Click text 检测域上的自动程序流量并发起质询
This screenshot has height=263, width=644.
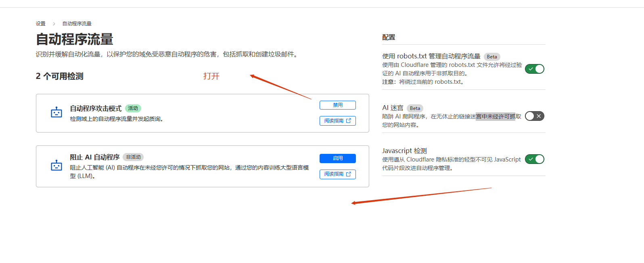tap(117, 119)
